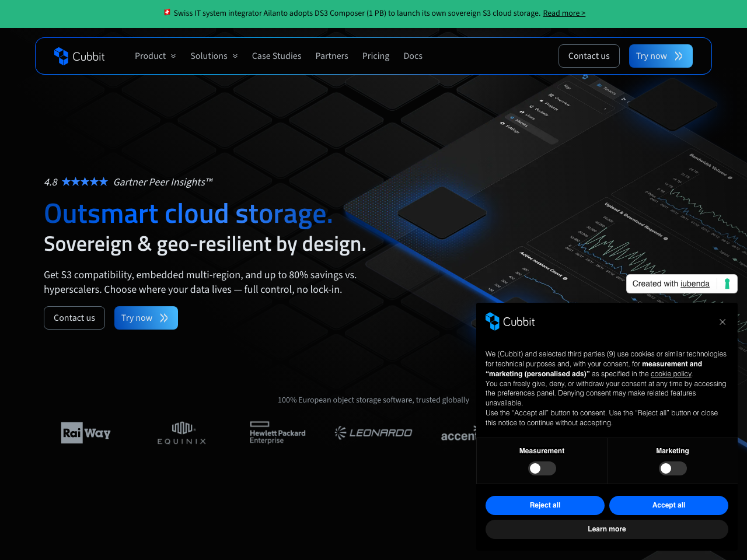Enable the Measurement consent toggle

point(541,468)
